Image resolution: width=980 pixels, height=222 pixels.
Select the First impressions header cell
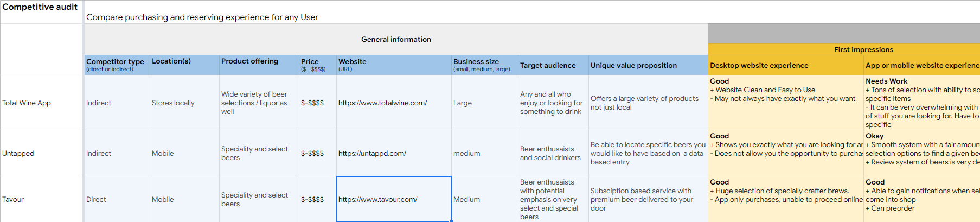tap(863, 50)
